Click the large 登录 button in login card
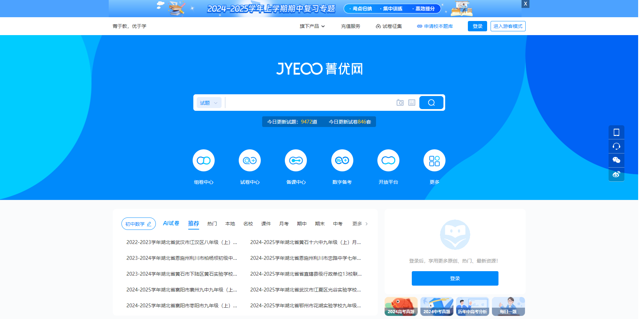Screen dimensions: 644x319 tap(455, 278)
